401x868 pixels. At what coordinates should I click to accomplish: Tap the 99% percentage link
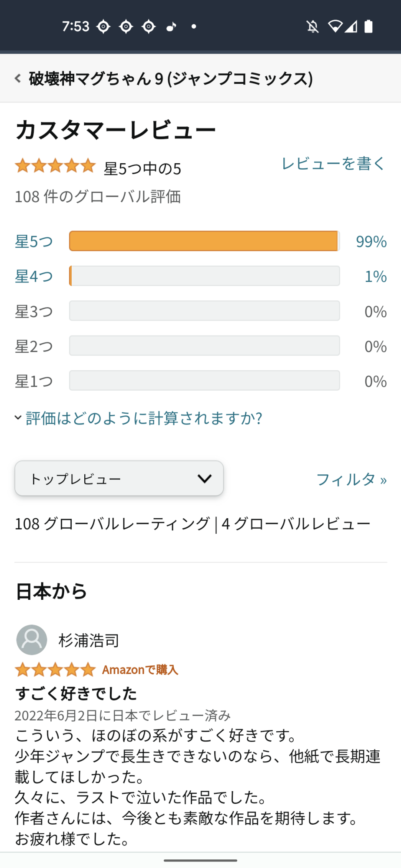(x=371, y=242)
